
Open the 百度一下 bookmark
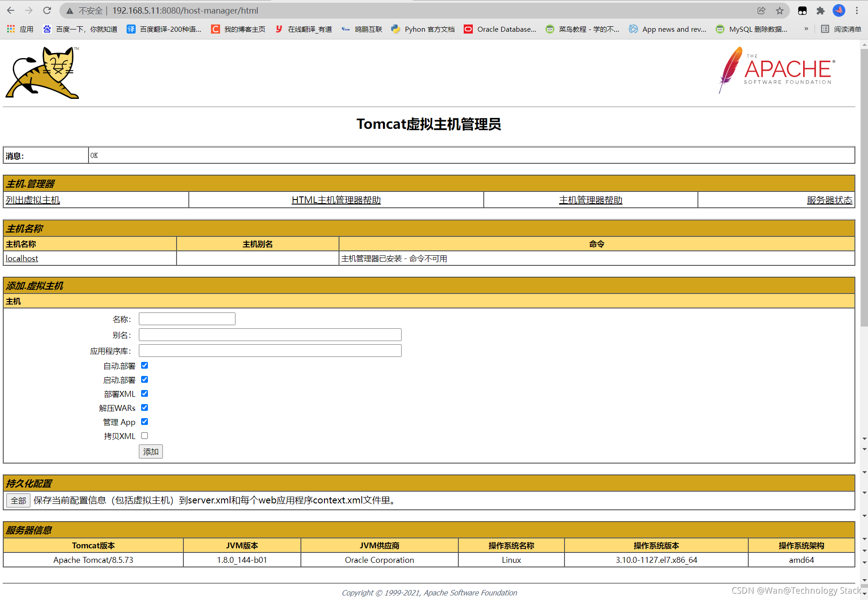click(80, 29)
